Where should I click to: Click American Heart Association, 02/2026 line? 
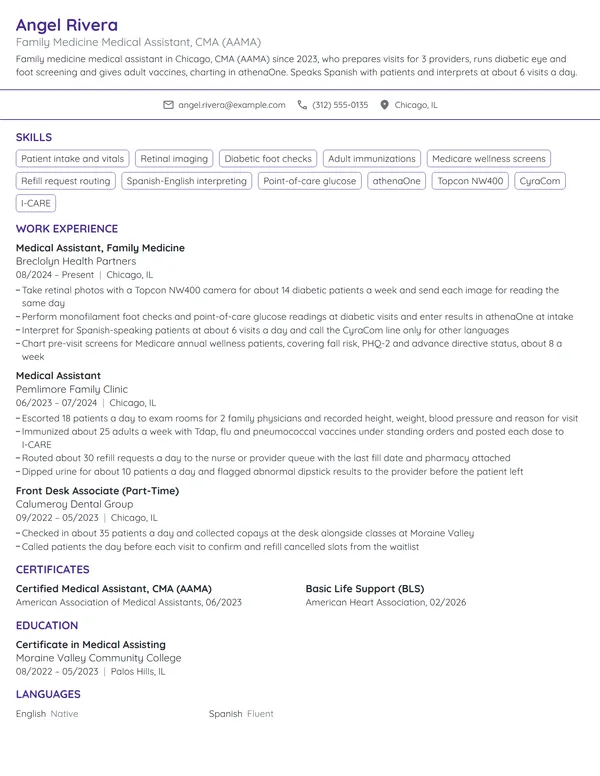[x=386, y=602]
